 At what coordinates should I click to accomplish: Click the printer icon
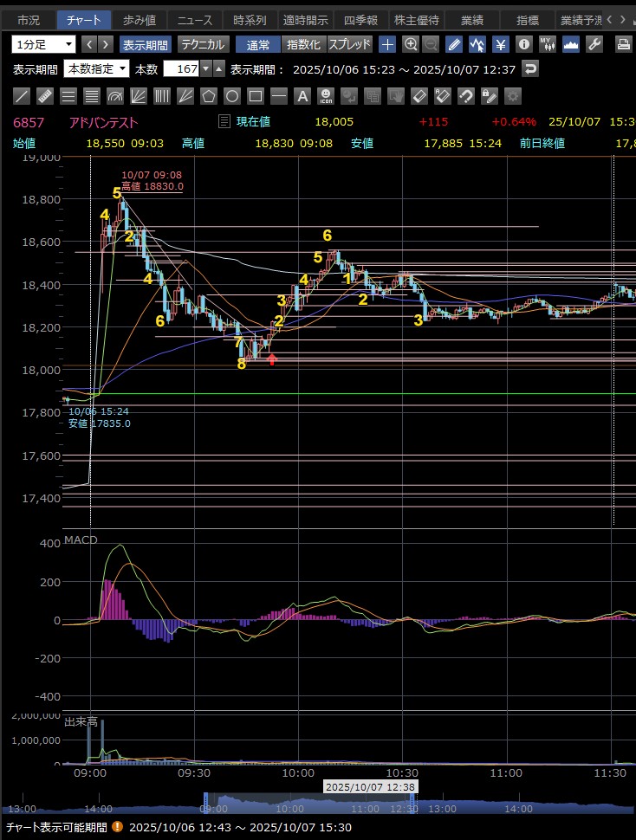tap(623, 44)
